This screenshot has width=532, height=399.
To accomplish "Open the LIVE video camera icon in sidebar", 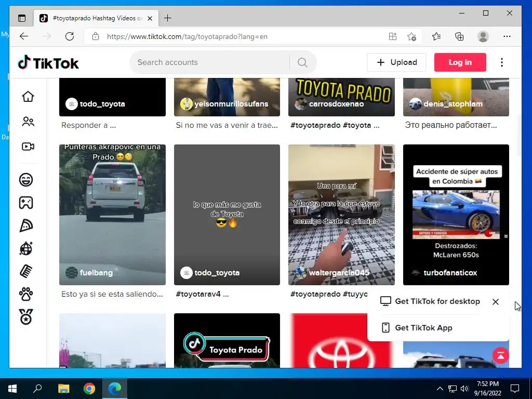I will point(28,147).
